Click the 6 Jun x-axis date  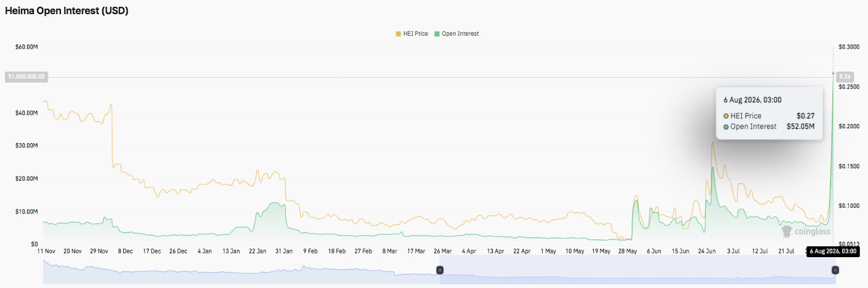tap(654, 252)
